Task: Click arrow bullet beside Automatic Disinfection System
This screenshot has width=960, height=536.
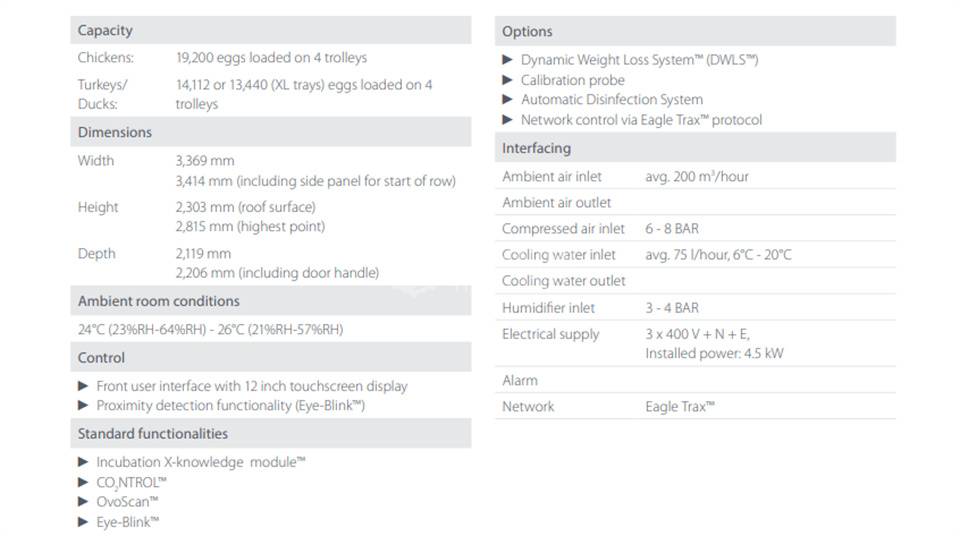Action: pos(507,99)
